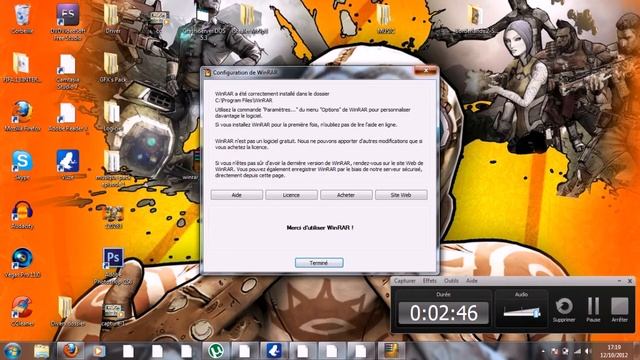This screenshot has height=360, width=640.
Task: Open the taskbar clock showing 17:19
Action: pos(614,351)
